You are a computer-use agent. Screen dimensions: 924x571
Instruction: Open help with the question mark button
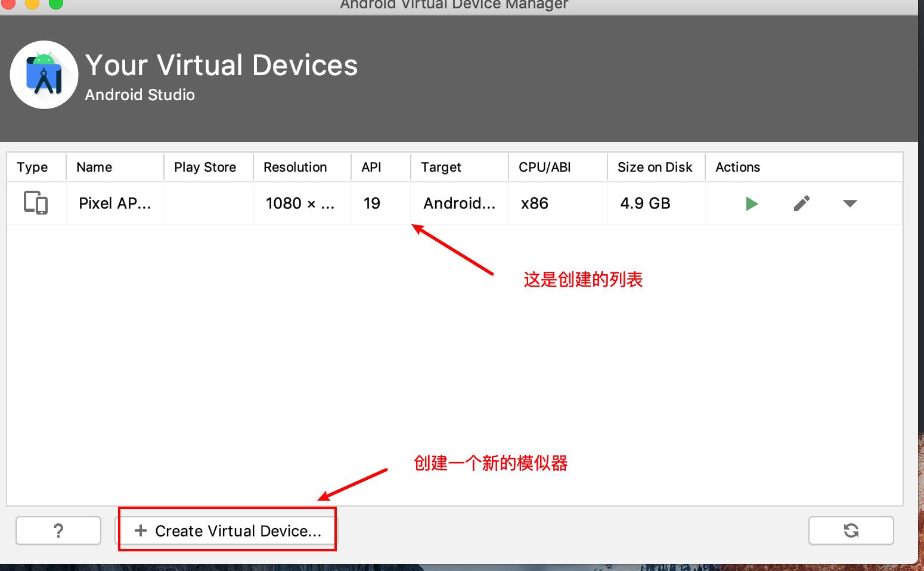tap(58, 530)
